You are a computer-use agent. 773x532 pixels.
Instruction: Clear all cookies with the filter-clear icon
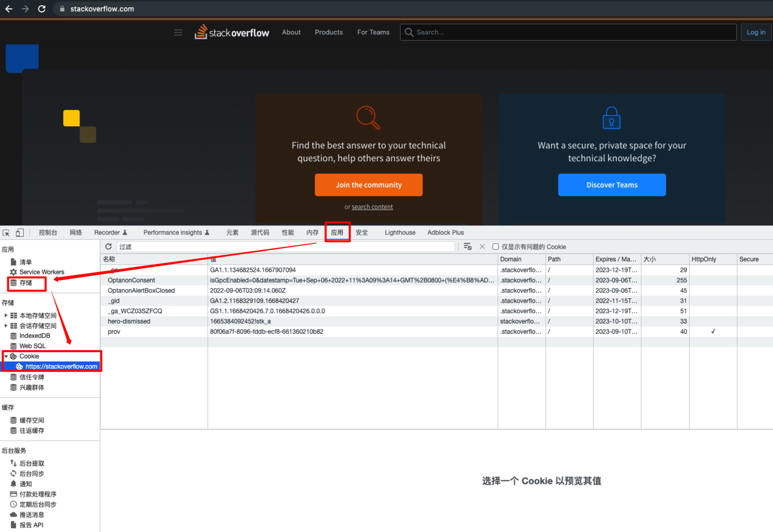467,246
